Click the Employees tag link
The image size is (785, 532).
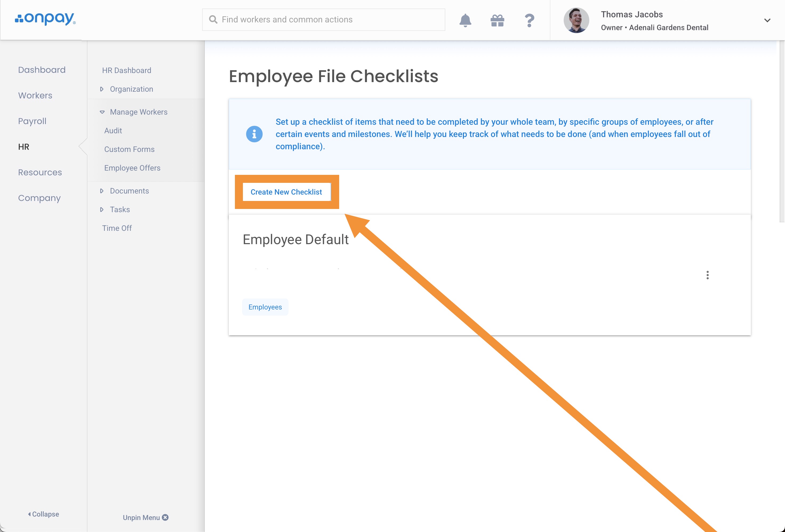tap(265, 307)
